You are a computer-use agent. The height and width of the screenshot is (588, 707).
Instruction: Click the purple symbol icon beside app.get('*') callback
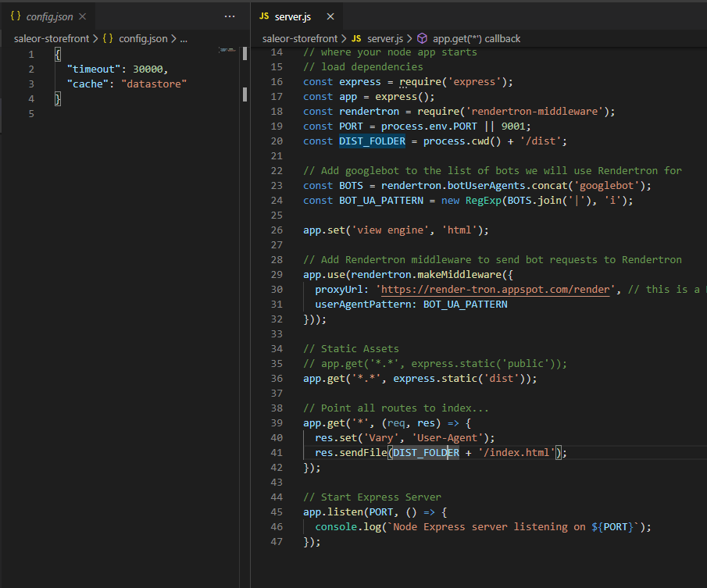tap(422, 37)
